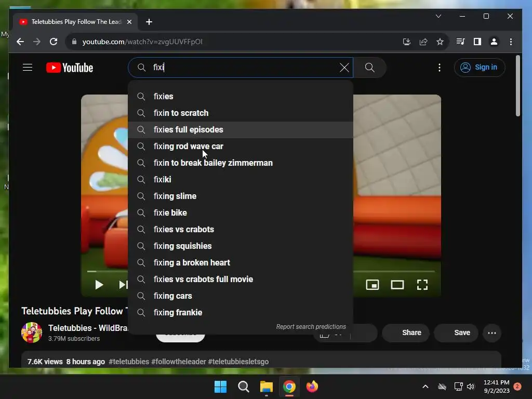Screen dimensions: 532x399
Task: Open YouTube settings three-dot menu
Action: (x=440, y=68)
